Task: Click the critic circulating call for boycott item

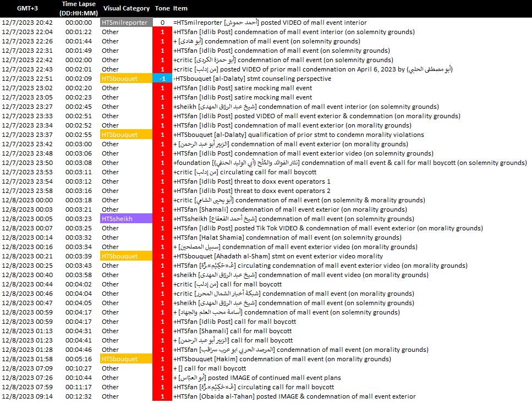Action: point(245,172)
